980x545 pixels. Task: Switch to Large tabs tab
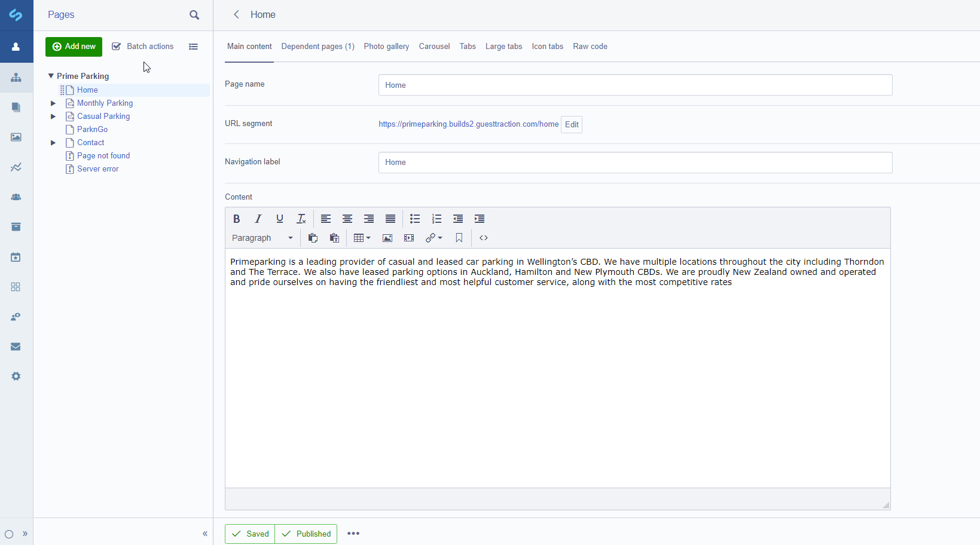504,47
